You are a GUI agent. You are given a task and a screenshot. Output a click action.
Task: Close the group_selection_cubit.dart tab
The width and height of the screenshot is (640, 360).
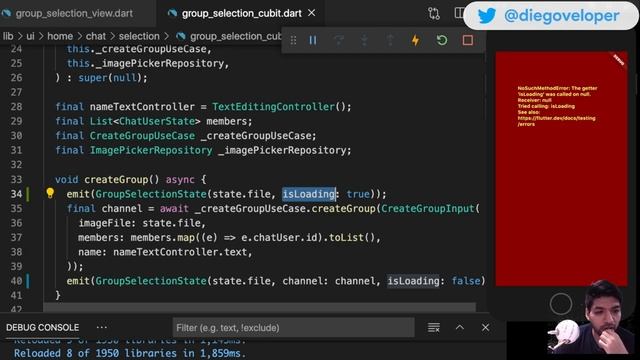tap(311, 13)
